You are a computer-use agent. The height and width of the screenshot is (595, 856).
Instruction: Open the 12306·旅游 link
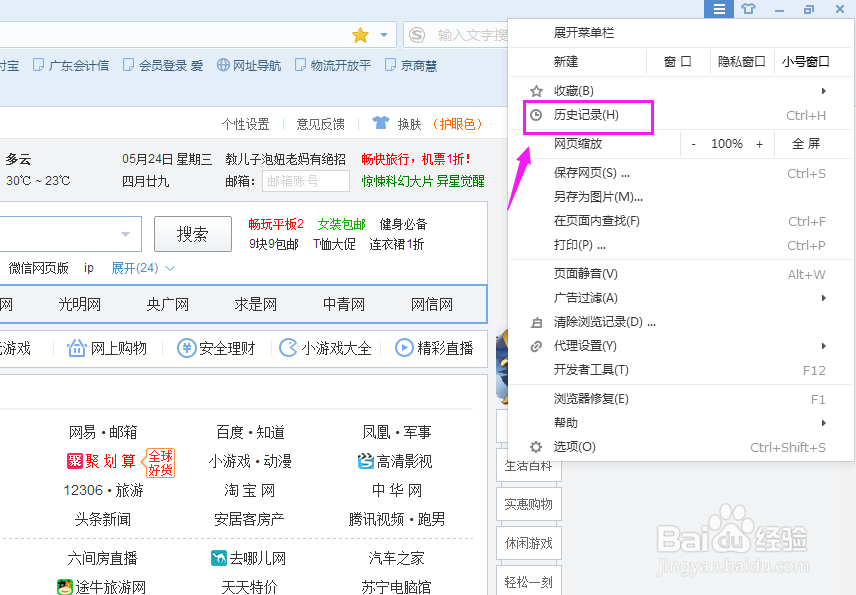[x=103, y=490]
